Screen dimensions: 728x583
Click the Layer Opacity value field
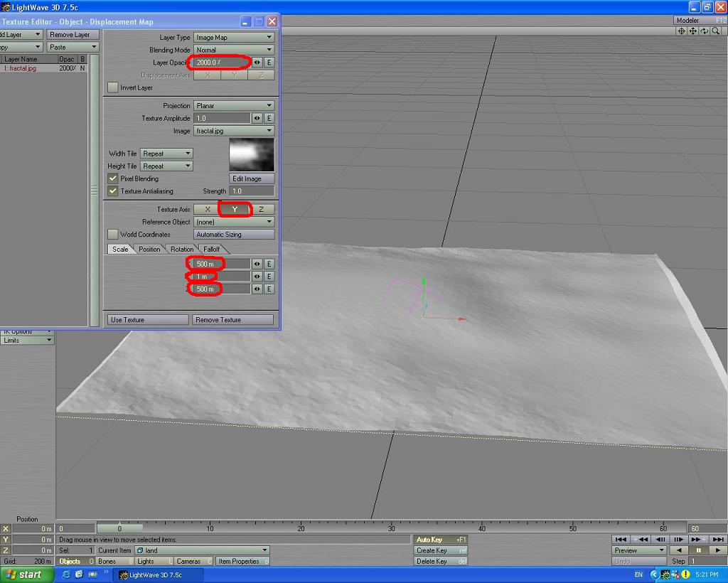(x=222, y=62)
